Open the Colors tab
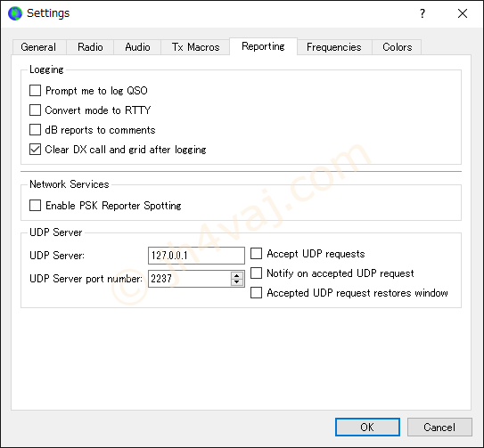 [397, 47]
